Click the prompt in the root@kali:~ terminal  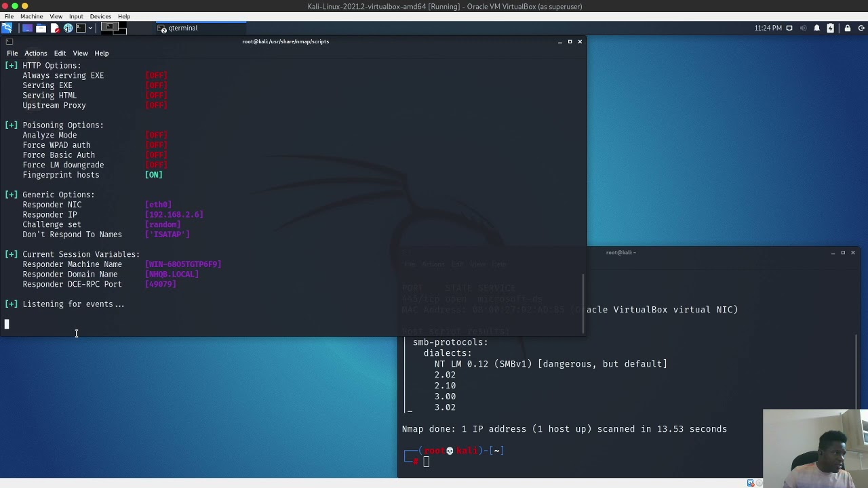(x=426, y=462)
